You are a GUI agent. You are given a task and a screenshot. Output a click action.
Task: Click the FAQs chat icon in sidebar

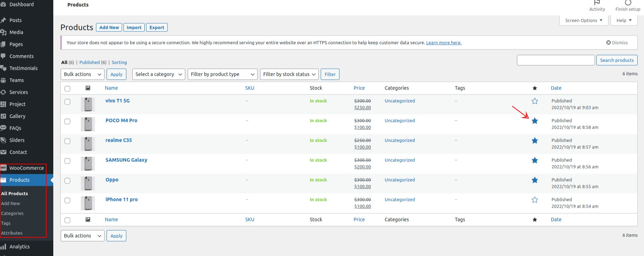[4, 128]
